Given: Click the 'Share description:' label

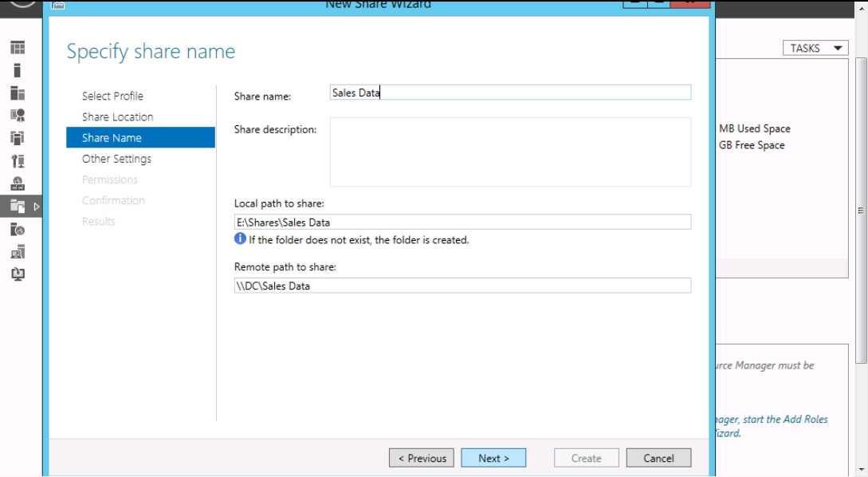Looking at the screenshot, I should click(x=275, y=130).
